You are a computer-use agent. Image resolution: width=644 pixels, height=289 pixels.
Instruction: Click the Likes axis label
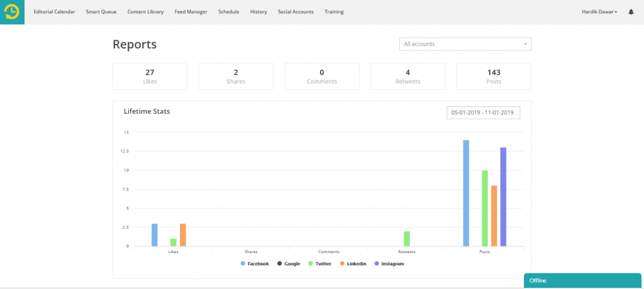pos(174,252)
